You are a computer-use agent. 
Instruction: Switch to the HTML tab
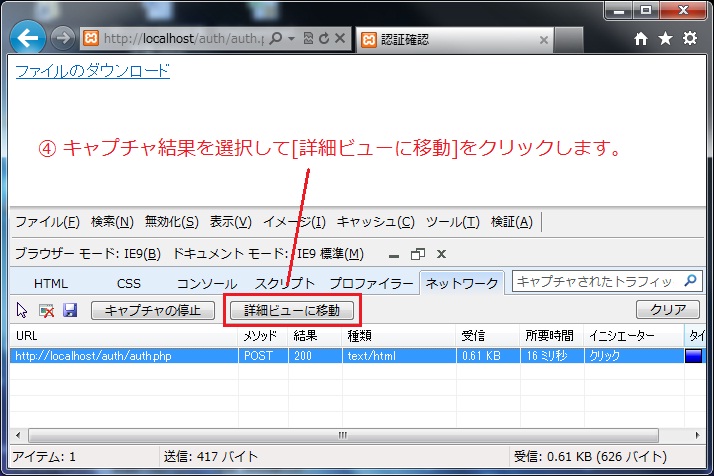coord(51,283)
